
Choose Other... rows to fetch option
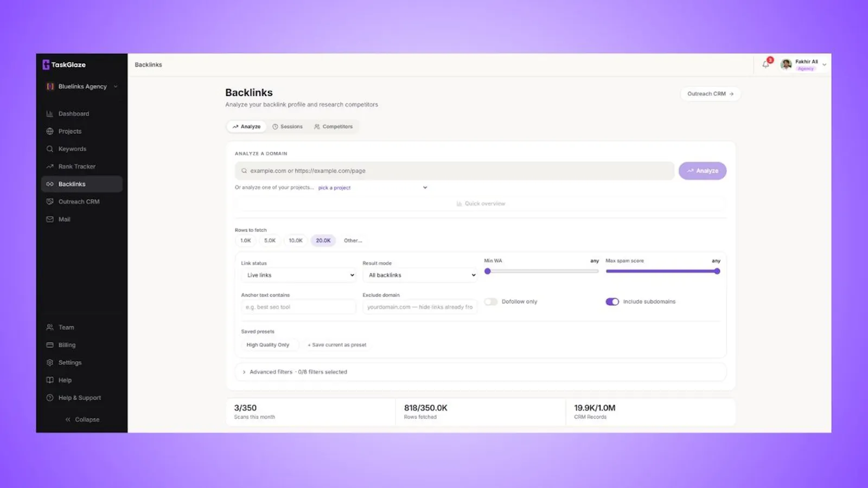[x=353, y=241]
